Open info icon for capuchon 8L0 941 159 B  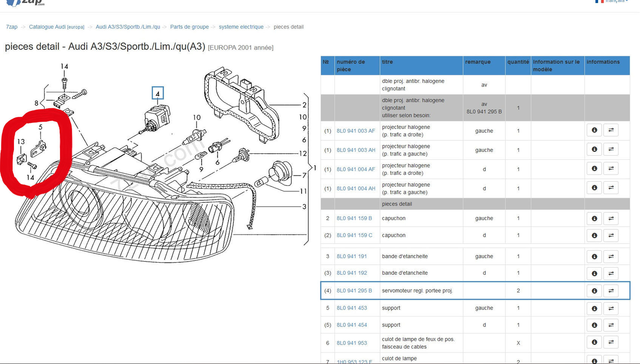[x=594, y=219]
